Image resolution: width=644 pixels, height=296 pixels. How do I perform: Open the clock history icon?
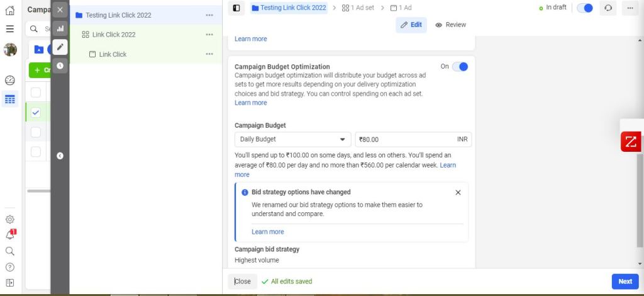coord(60,65)
